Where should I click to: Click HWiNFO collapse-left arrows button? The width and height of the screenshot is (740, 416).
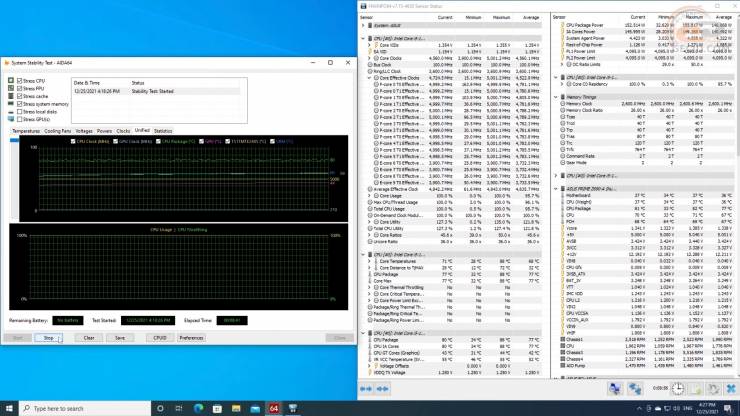click(366, 389)
